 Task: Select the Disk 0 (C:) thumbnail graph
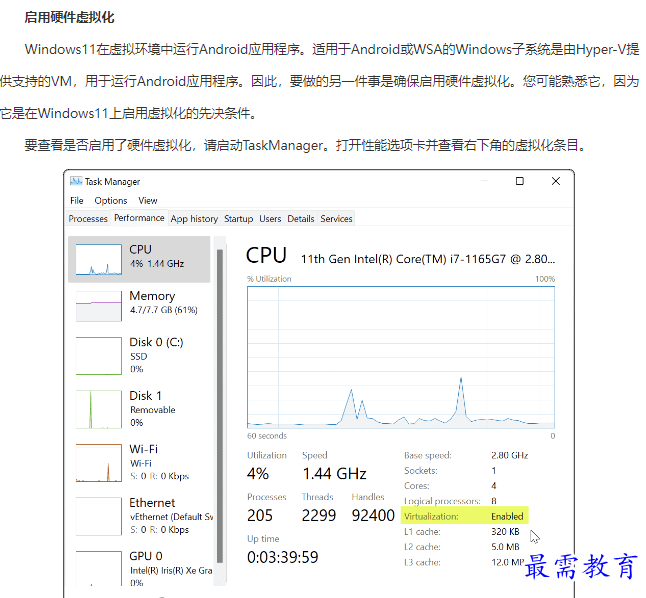tap(99, 356)
